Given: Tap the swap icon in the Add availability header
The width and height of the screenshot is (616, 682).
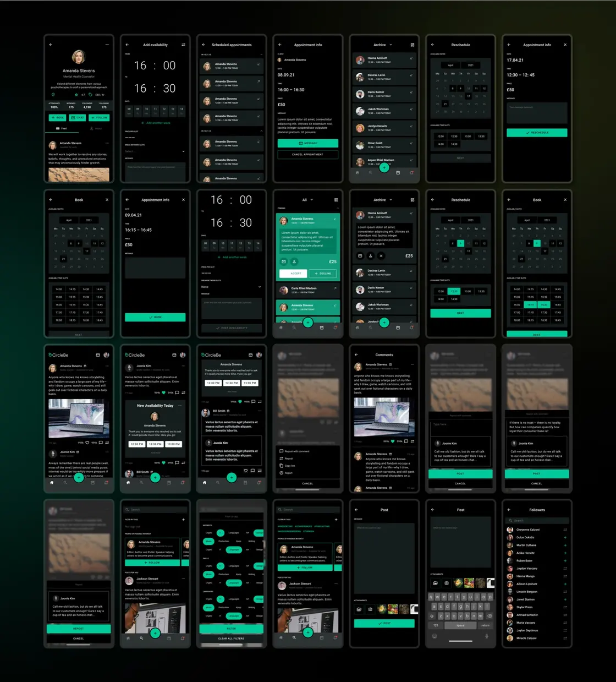Looking at the screenshot, I should (x=183, y=45).
